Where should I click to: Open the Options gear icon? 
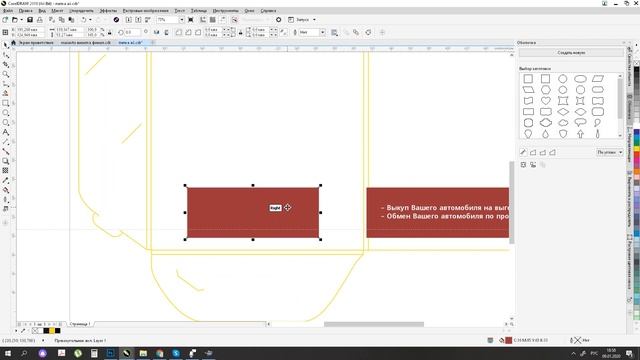click(278, 20)
